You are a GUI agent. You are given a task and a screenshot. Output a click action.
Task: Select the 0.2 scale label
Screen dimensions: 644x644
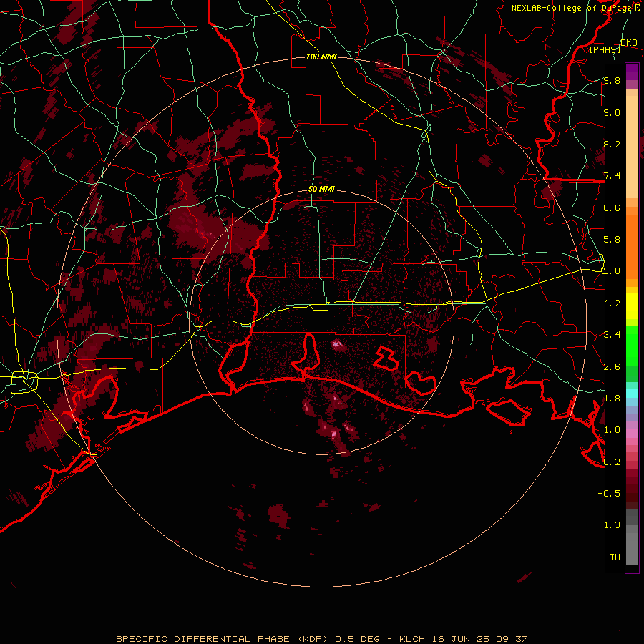612,462
